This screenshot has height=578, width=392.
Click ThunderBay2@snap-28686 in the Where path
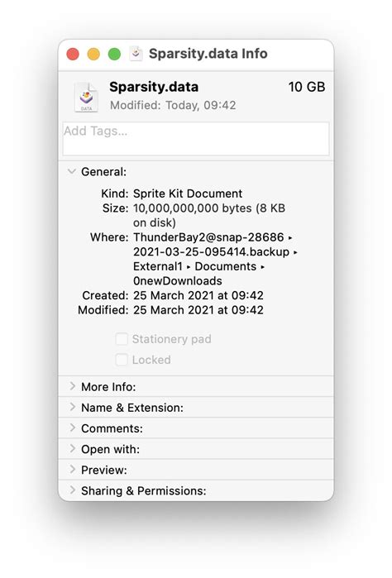[x=208, y=237]
